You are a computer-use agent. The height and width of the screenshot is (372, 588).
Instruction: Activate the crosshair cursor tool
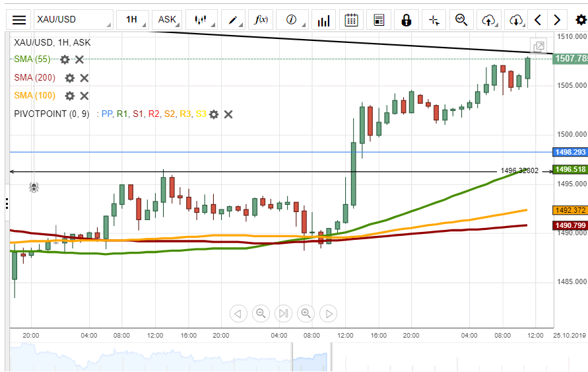pos(434,20)
